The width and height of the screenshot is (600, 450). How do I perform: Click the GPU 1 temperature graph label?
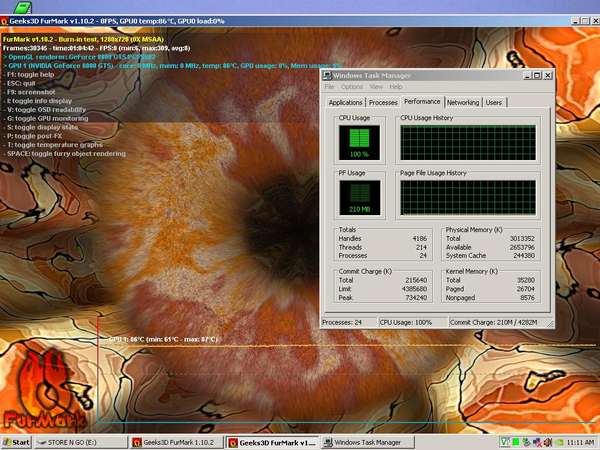tap(163, 339)
